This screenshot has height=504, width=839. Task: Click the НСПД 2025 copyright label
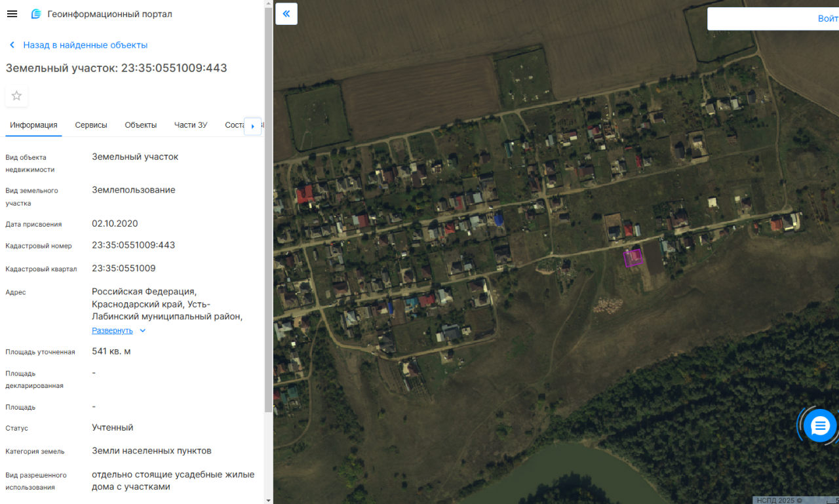pyautogui.click(x=779, y=500)
